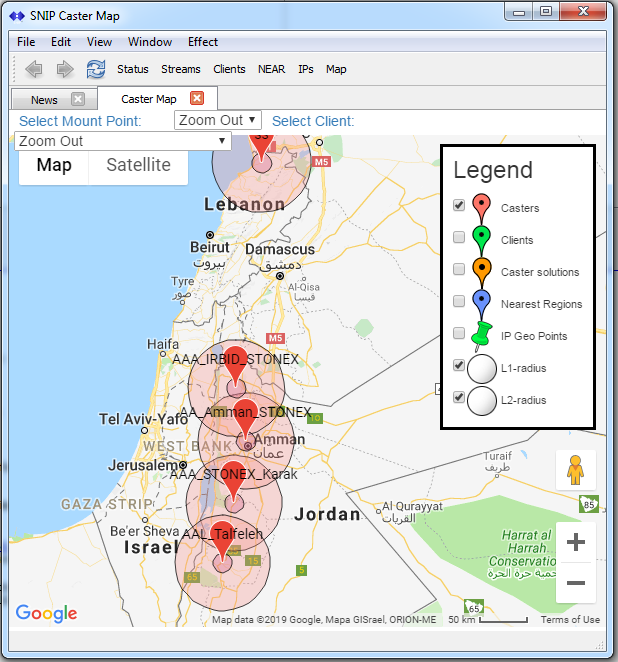Open the Terms of Use link
The image size is (618, 662).
point(570,619)
